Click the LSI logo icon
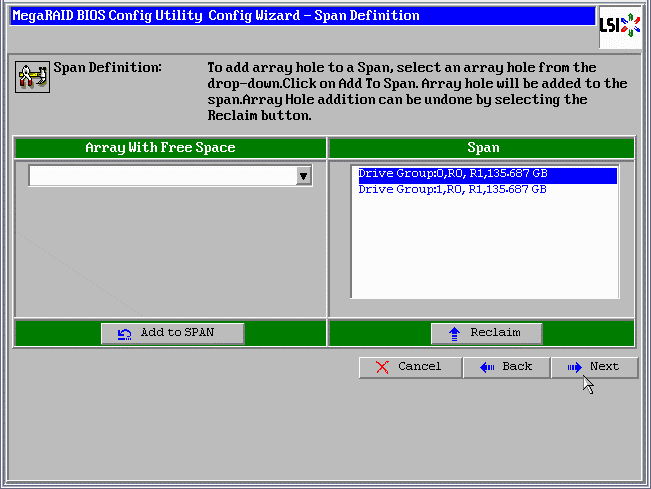Viewport: 651px width, 489px height. click(x=620, y=27)
